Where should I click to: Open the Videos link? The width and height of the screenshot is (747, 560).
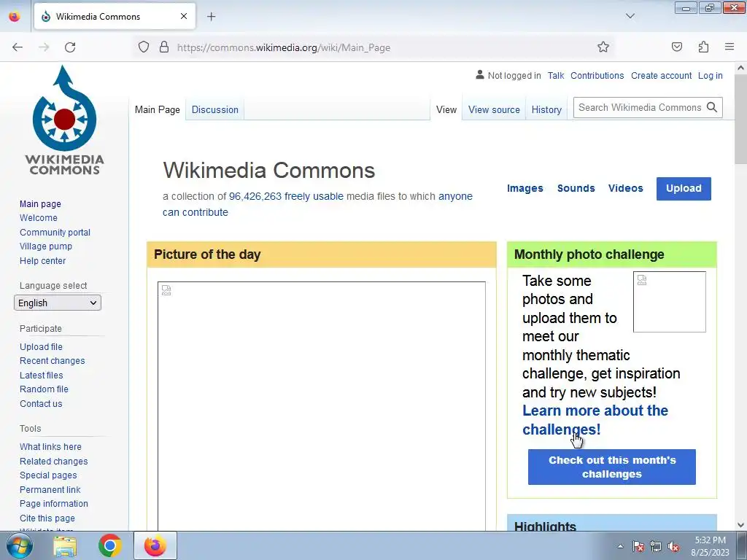pos(625,189)
